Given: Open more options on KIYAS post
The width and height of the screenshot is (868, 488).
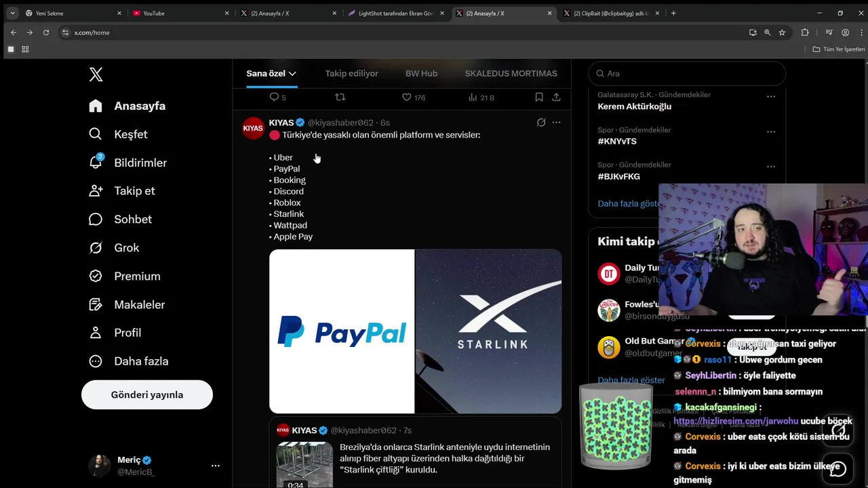Looking at the screenshot, I should coord(557,123).
